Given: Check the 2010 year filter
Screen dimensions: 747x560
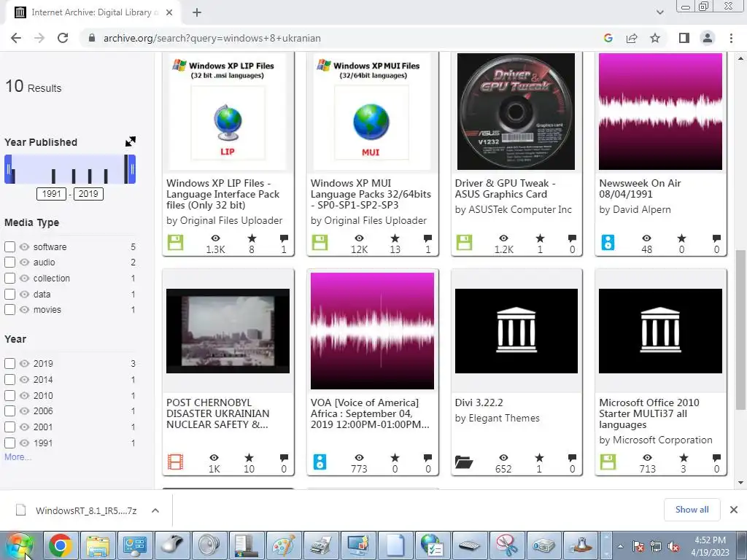Looking at the screenshot, I should 9,395.
